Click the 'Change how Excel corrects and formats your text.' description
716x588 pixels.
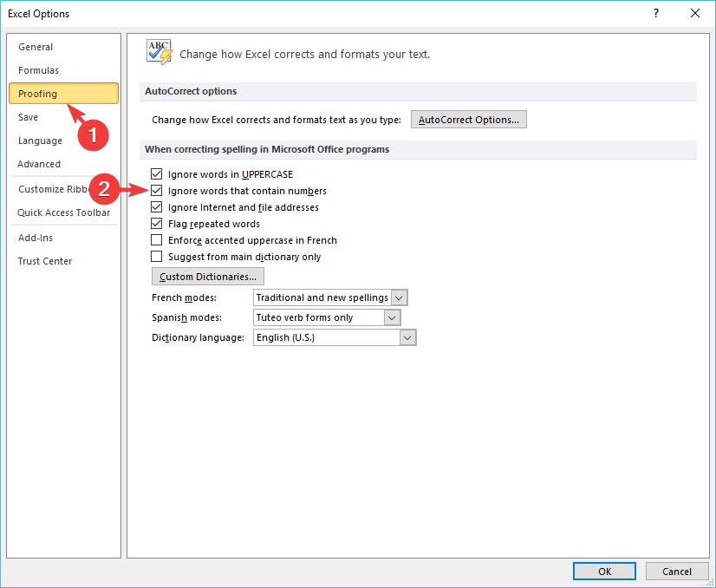coord(304,55)
